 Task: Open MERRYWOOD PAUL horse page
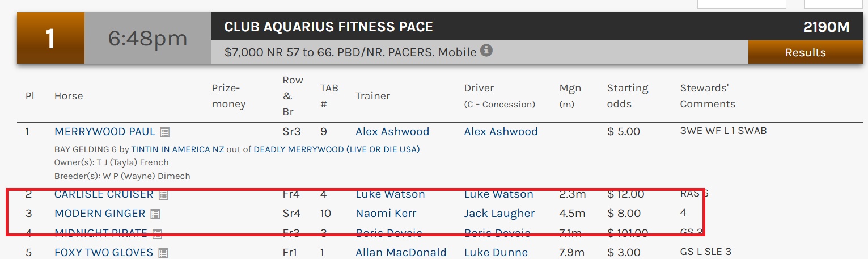click(x=104, y=132)
